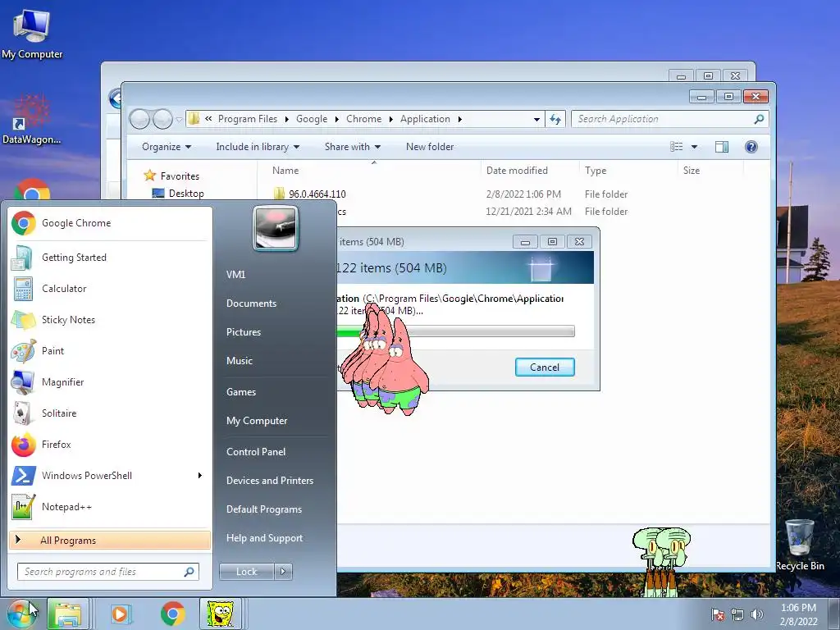Open Help and Support
The image size is (840, 630).
265,538
